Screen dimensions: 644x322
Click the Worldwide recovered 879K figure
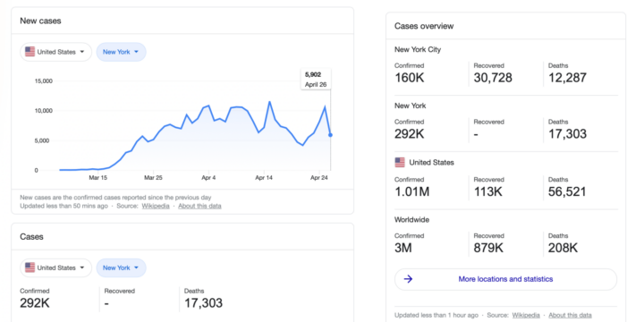[x=488, y=248]
